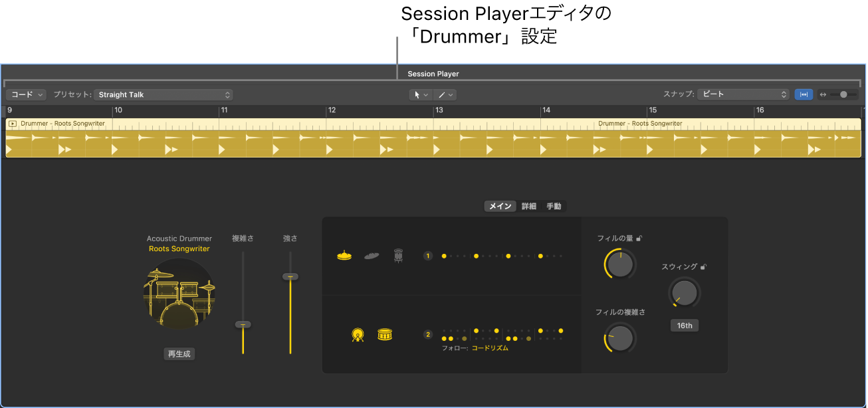Click the horizontal zoom arrows icon
Viewport: 868px width, 408px height.
(823, 94)
